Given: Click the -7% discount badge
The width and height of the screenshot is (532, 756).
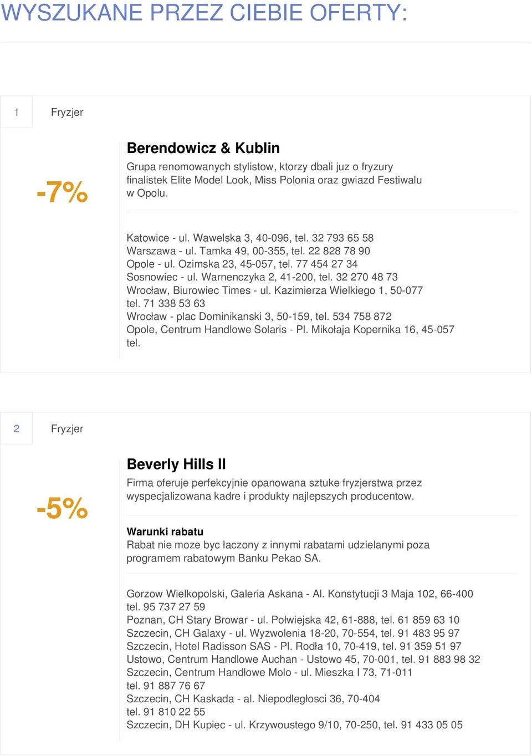Looking at the screenshot, I should pyautogui.click(x=62, y=192).
